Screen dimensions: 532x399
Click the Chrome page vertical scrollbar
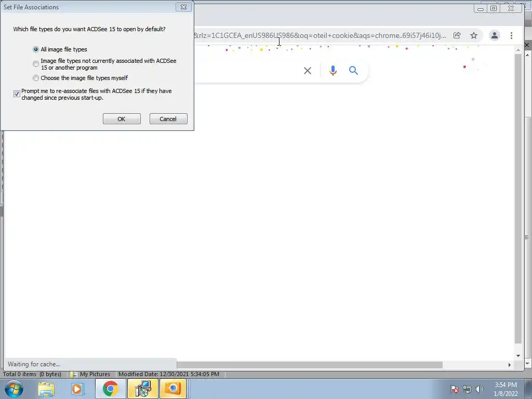518,199
